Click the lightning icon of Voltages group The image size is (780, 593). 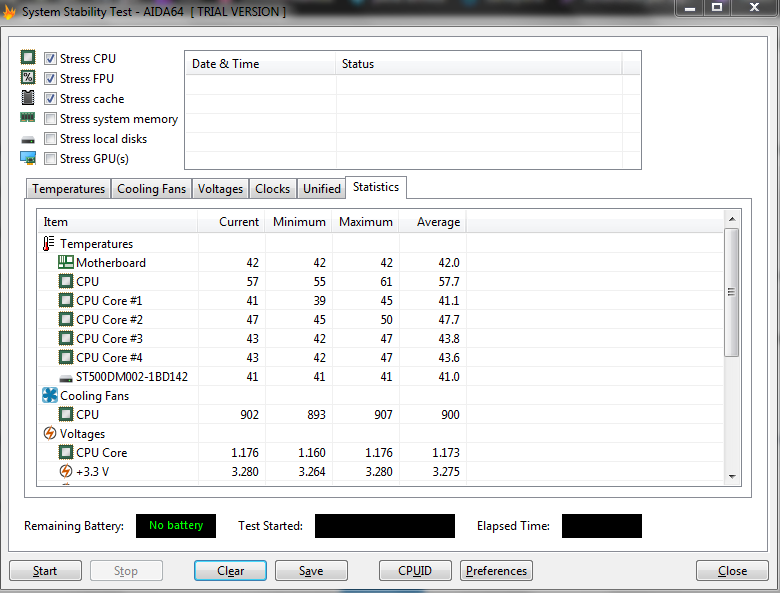click(x=50, y=433)
